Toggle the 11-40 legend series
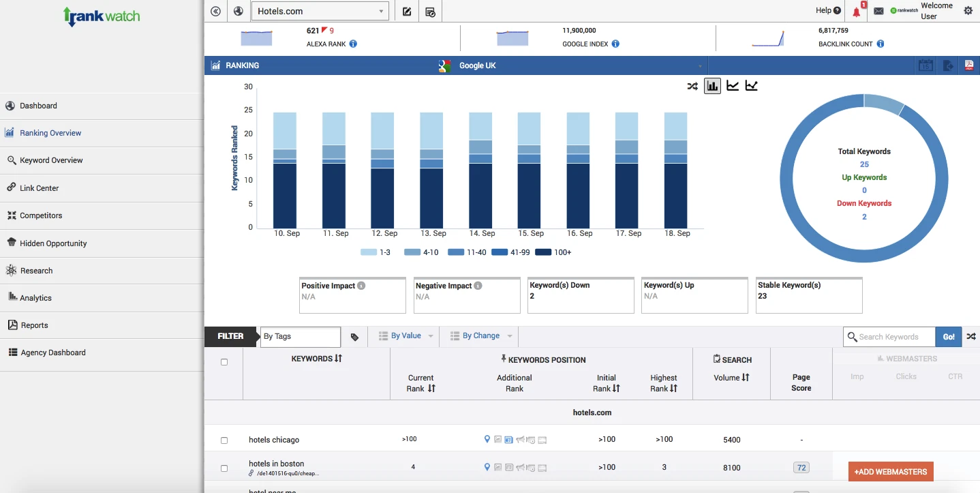The height and width of the screenshot is (493, 980). coord(468,252)
